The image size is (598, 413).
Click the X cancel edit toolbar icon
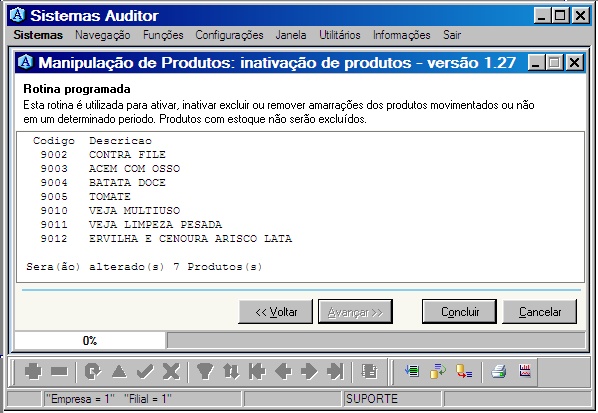tap(171, 371)
